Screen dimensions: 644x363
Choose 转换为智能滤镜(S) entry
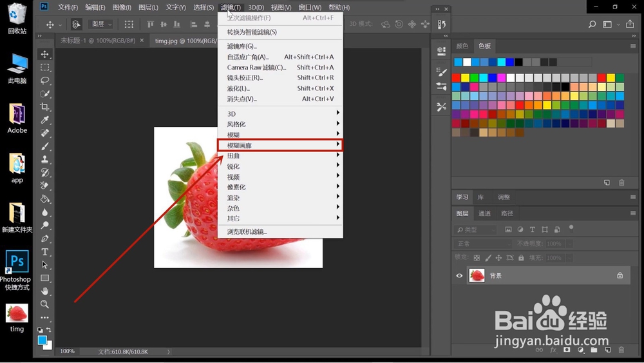point(280,32)
